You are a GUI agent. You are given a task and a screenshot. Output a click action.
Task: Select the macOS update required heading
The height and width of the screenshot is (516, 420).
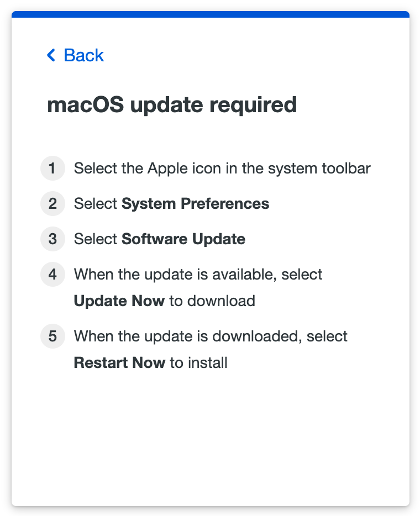point(172,105)
